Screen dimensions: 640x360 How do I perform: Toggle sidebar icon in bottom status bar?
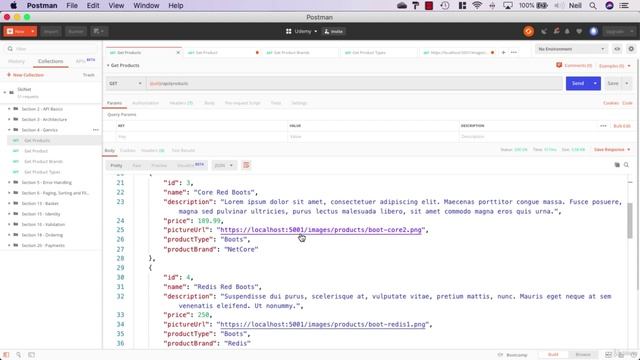6,355
